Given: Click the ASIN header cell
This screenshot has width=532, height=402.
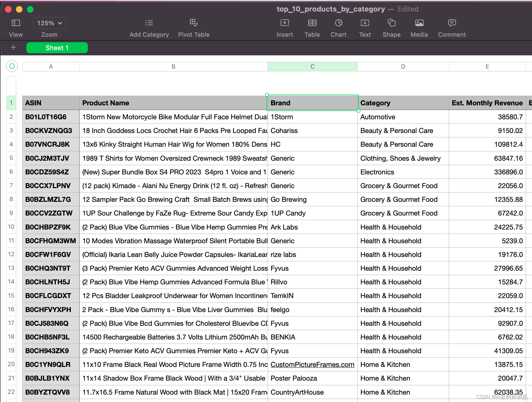Looking at the screenshot, I should 51,103.
